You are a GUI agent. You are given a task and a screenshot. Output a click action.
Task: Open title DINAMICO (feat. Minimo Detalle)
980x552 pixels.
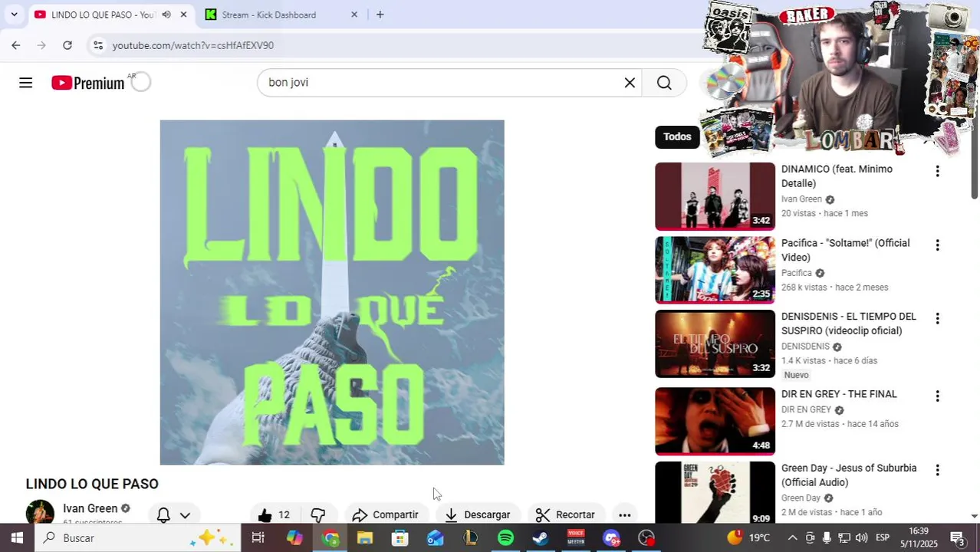click(x=837, y=176)
